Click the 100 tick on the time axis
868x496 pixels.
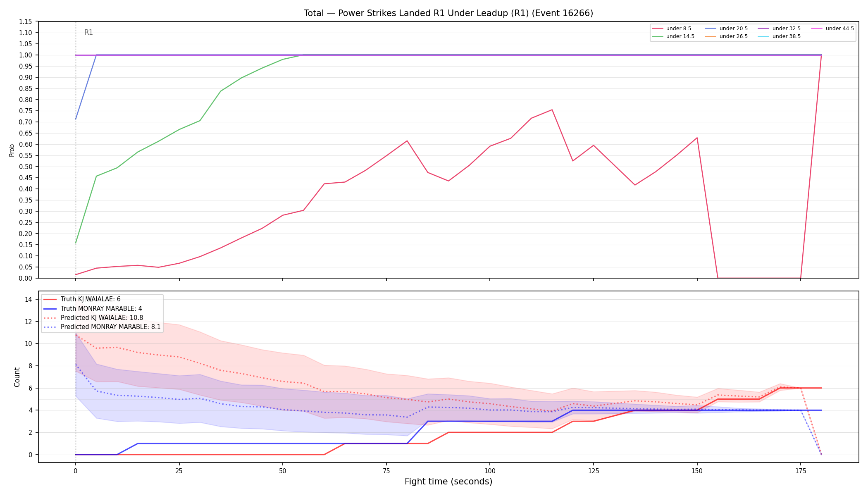pos(490,470)
